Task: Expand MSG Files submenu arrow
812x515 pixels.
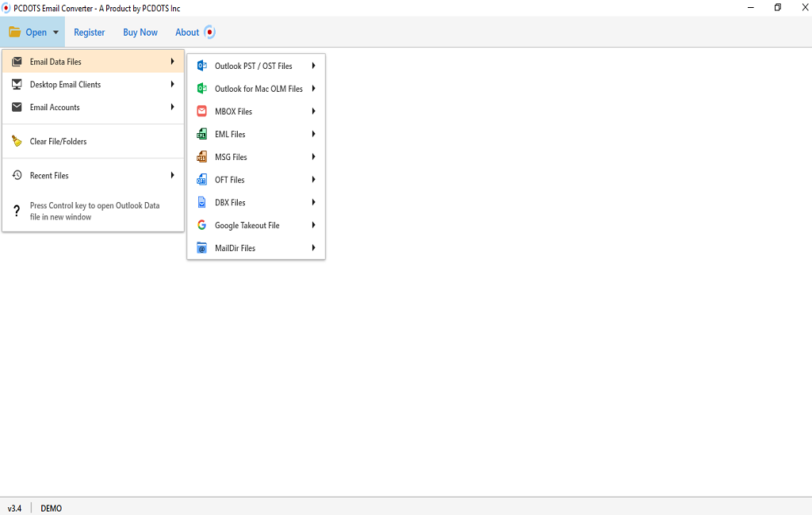Action: [x=314, y=157]
